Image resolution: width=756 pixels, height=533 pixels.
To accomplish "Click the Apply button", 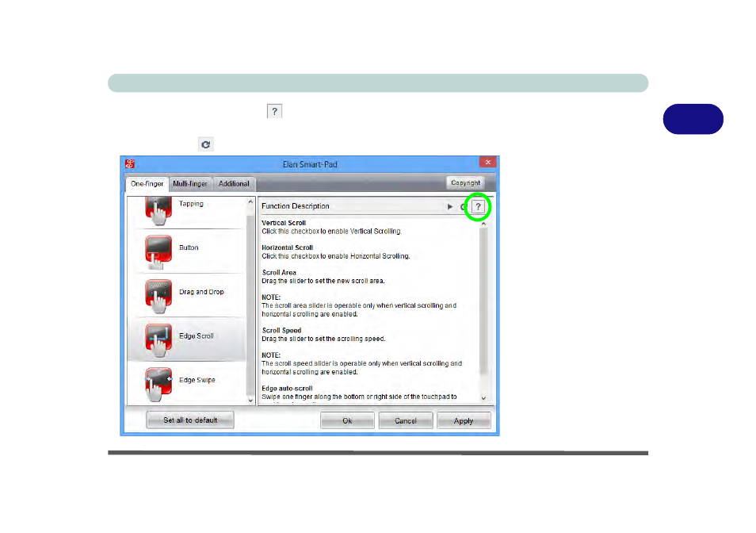I will (x=464, y=420).
